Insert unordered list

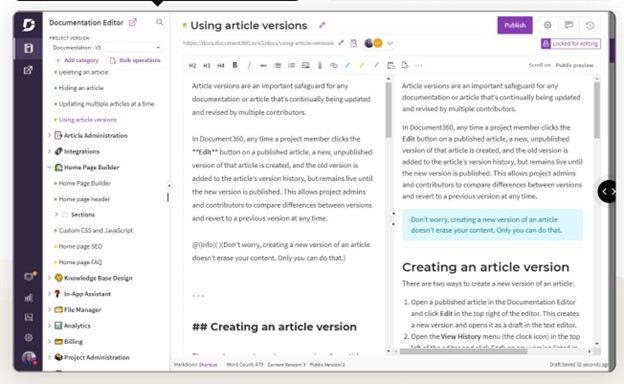[x=277, y=65]
